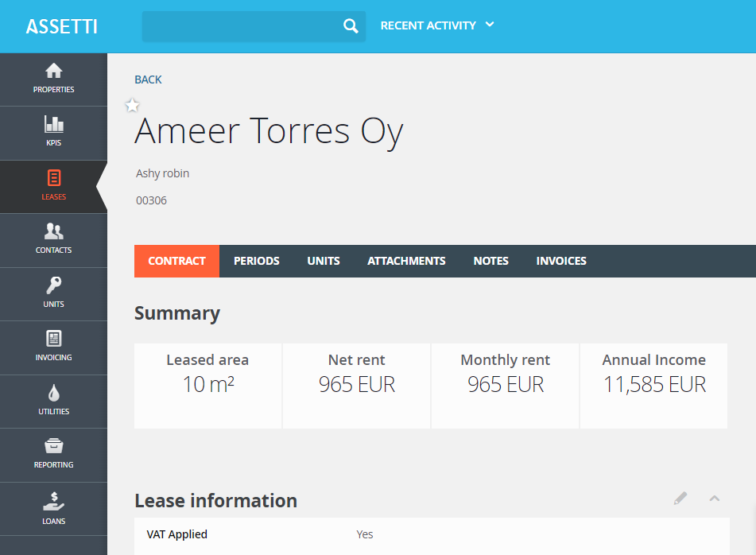Click the Lease information heading
The image size is (756, 555).
215,500
